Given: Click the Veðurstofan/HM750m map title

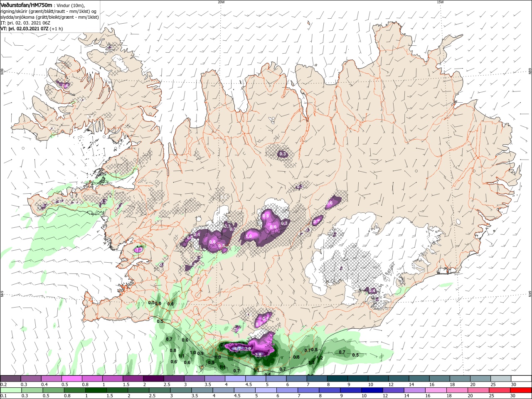Looking at the screenshot, I should point(26,5).
